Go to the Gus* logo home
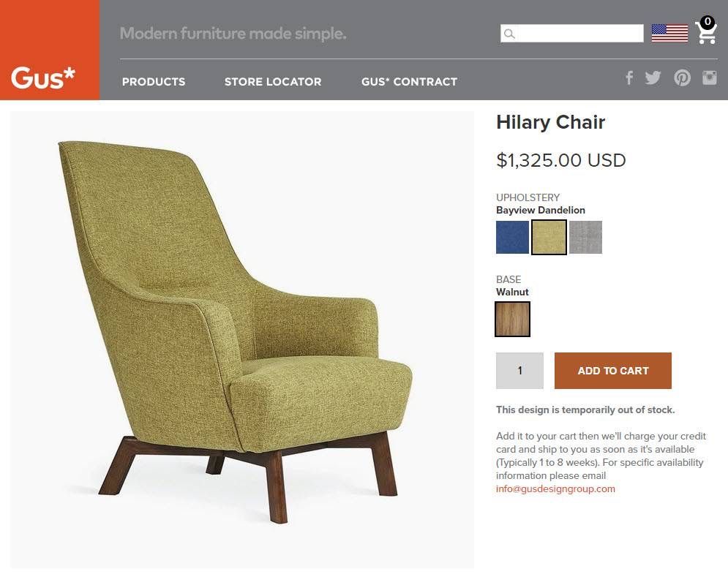This screenshot has width=728, height=585. 50,50
